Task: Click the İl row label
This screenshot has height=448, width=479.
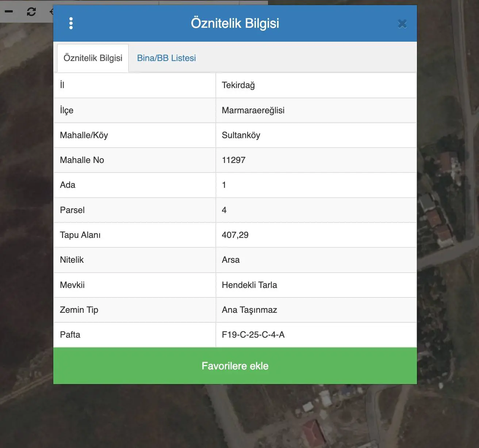Action: click(62, 85)
